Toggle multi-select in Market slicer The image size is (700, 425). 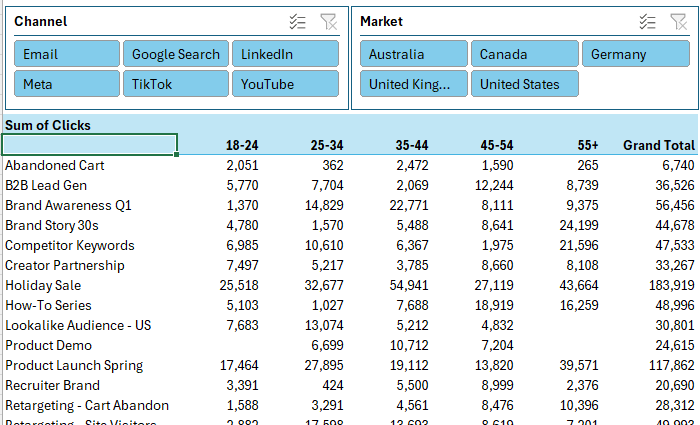click(647, 21)
